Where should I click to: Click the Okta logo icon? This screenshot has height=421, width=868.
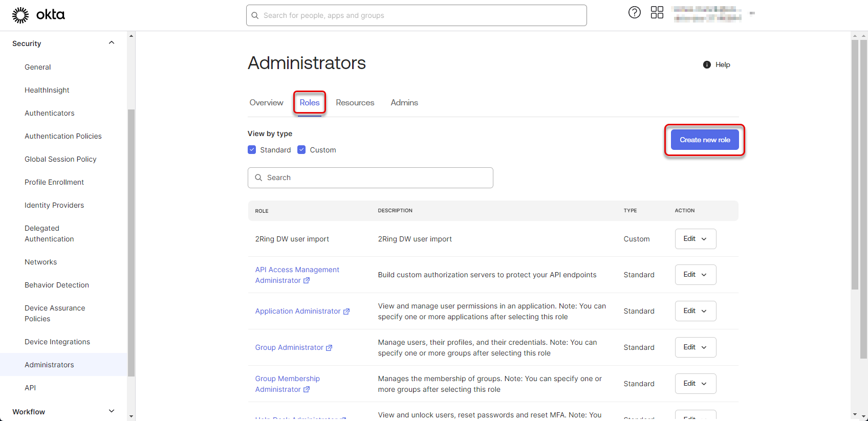click(x=20, y=15)
